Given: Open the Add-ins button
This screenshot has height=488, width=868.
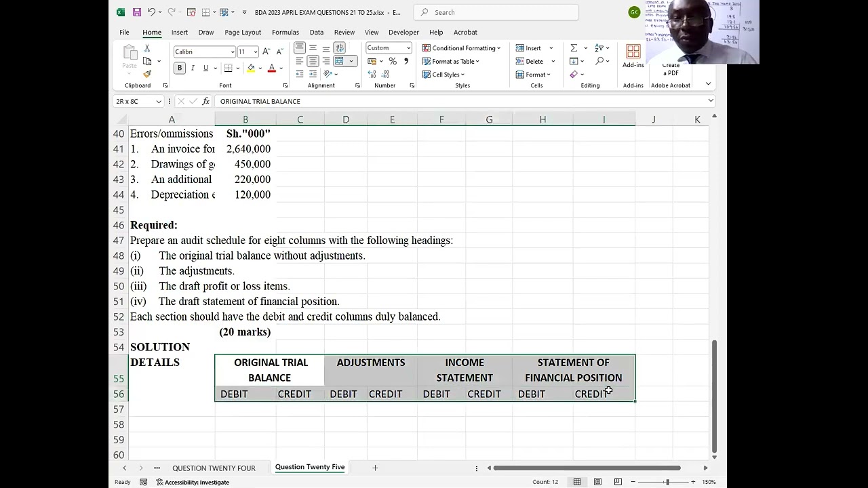Looking at the screenshot, I should coord(633,56).
